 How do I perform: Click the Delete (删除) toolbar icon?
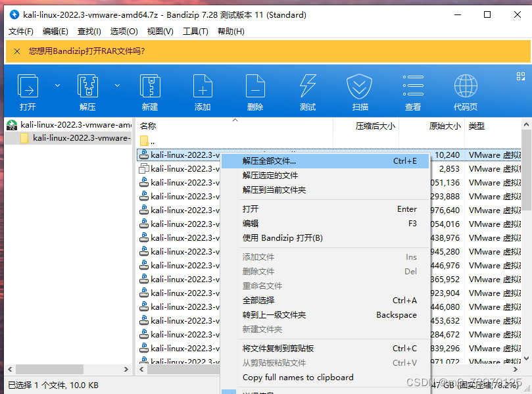tap(255, 86)
